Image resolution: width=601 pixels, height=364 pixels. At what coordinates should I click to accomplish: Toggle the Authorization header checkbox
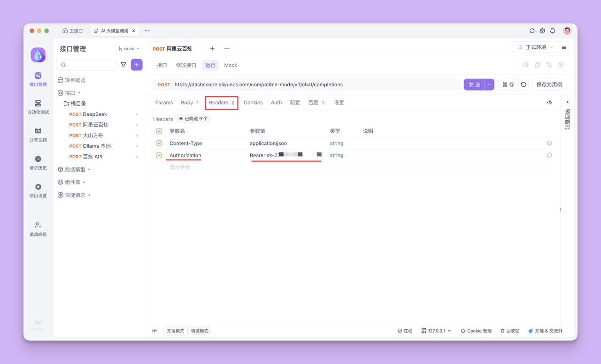pyautogui.click(x=159, y=155)
